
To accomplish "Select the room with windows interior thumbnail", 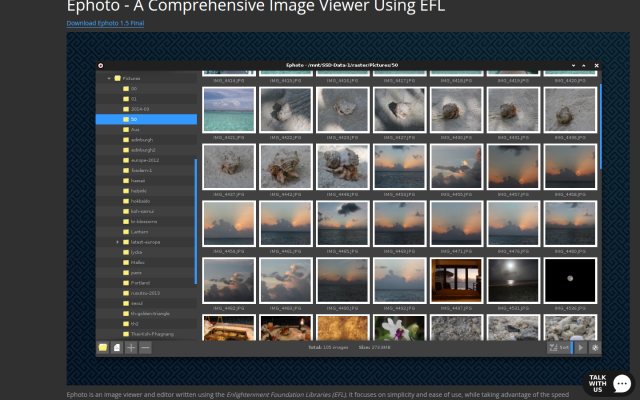I will [x=456, y=280].
